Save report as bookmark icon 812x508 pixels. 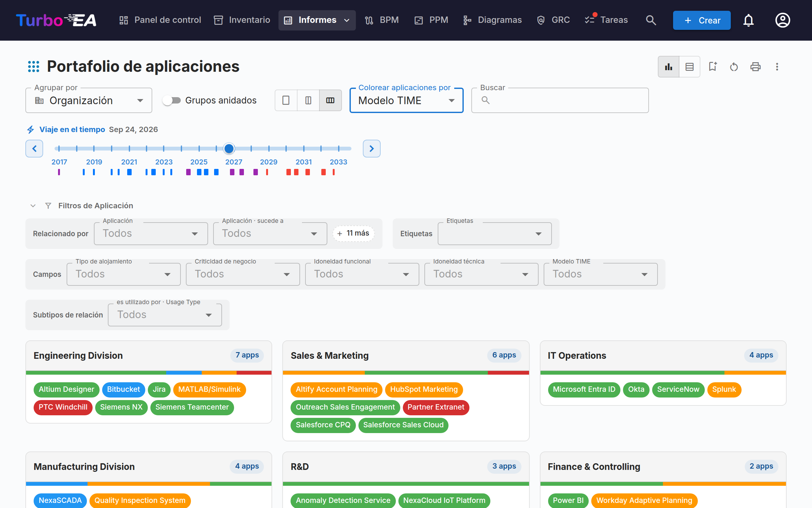tap(712, 67)
